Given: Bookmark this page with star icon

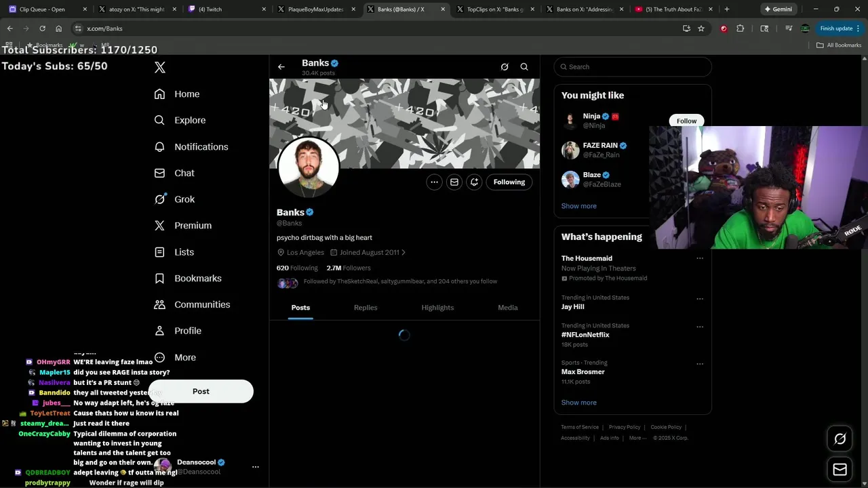Looking at the screenshot, I should (x=701, y=28).
